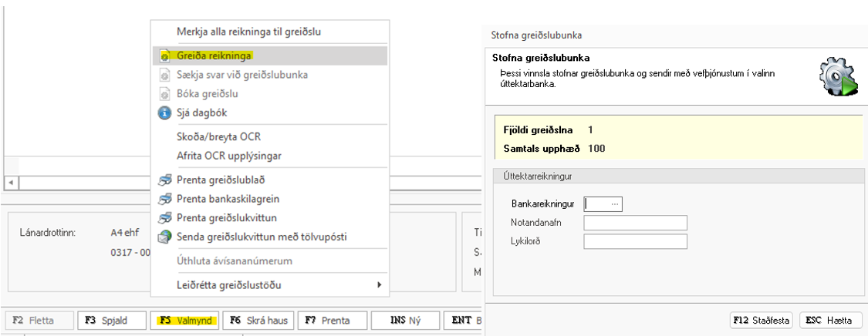Click the printer icon beside Prenta greiðslublað
Screen dimensions: 868x336
164,181
